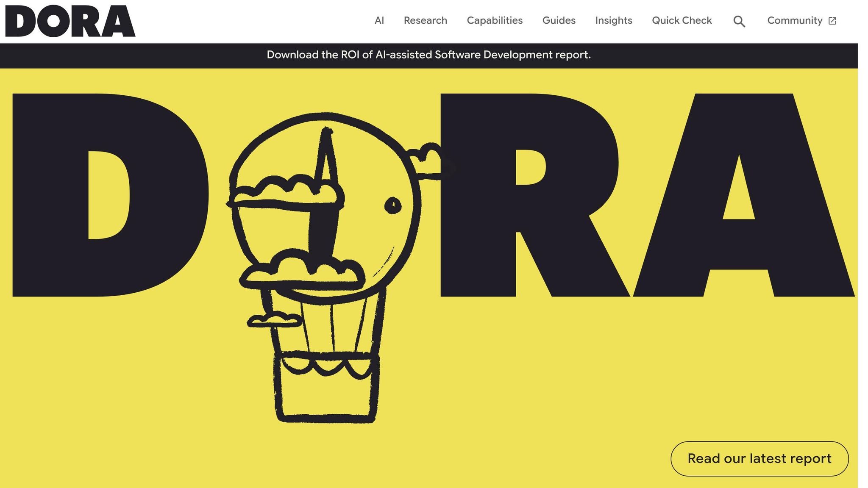Image resolution: width=868 pixels, height=488 pixels.
Task: Click the external link icon beside Community
Action: [x=832, y=21]
